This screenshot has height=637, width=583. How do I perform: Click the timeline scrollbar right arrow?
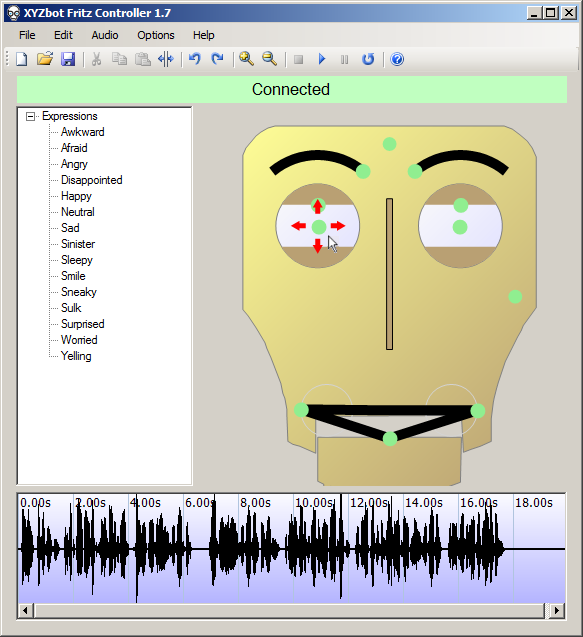pos(557,610)
